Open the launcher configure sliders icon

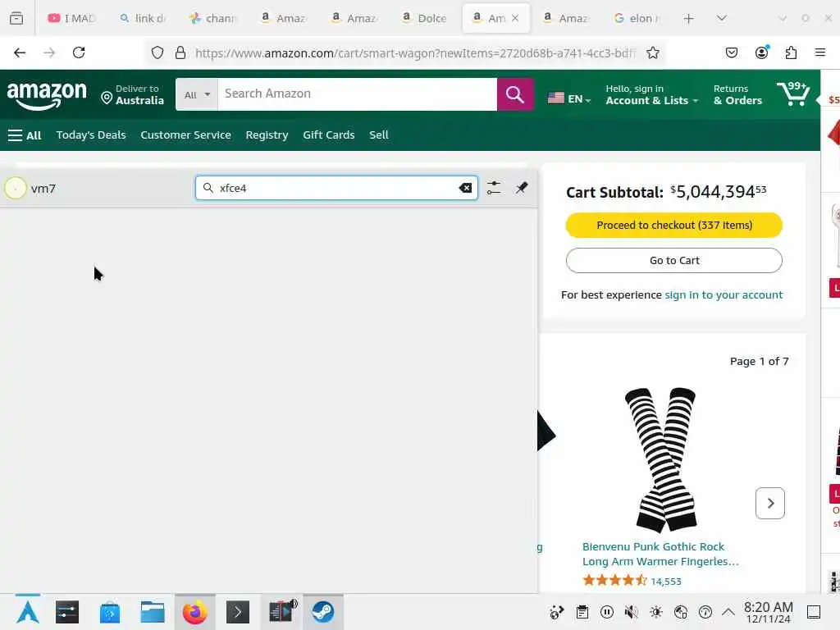point(494,188)
